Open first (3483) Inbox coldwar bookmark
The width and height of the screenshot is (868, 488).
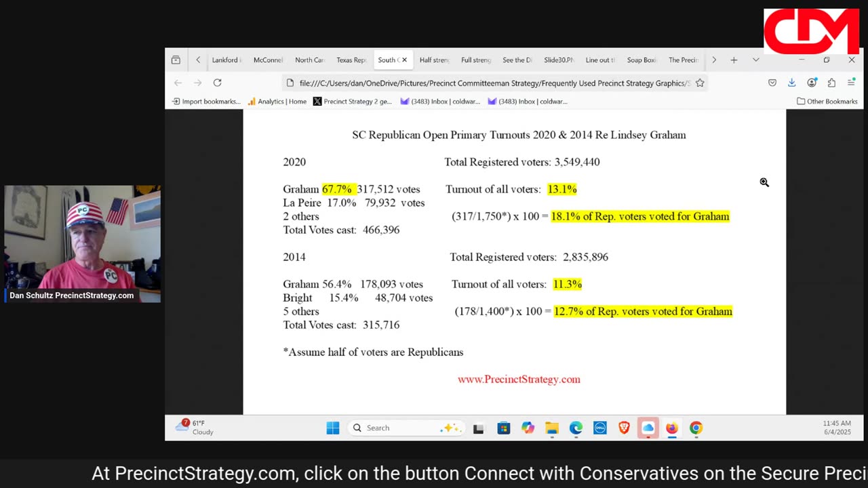[x=440, y=102]
